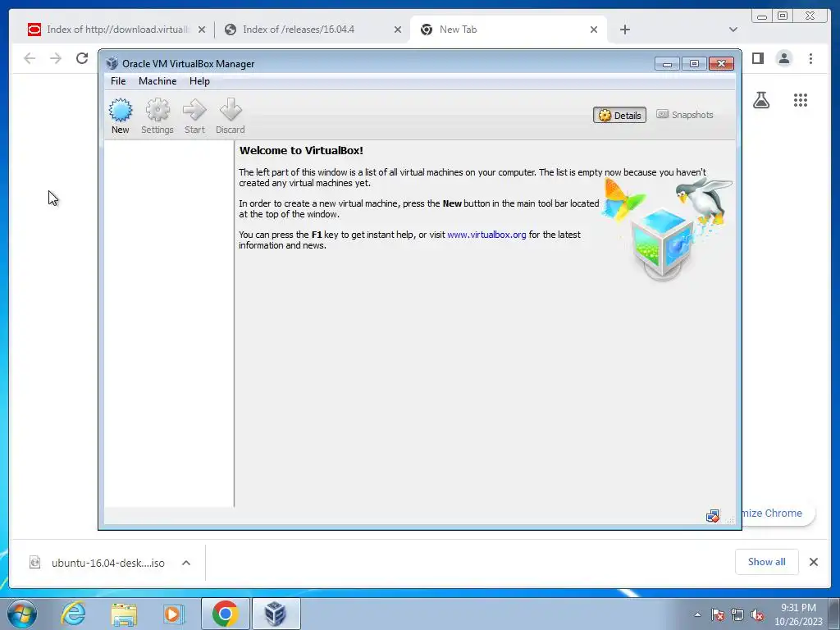Open the Windows Start menu orb
The height and width of the screenshot is (630, 840).
pyautogui.click(x=22, y=614)
